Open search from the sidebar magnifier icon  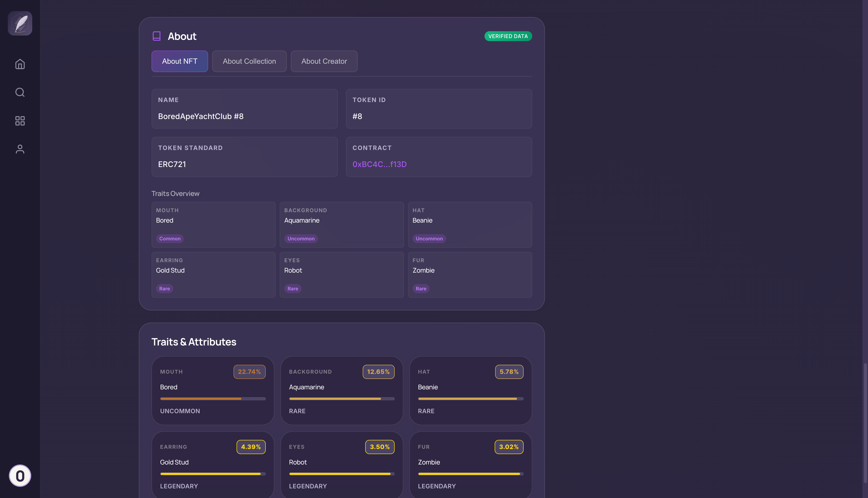[20, 92]
